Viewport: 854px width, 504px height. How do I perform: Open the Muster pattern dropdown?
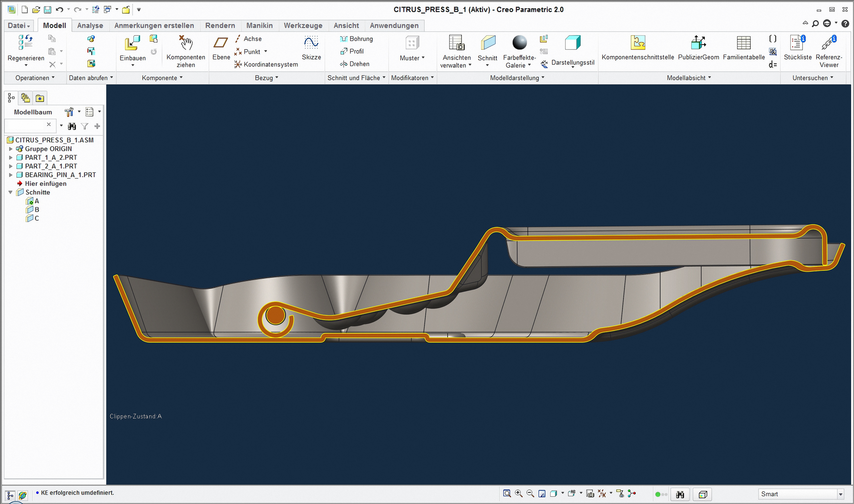[412, 58]
